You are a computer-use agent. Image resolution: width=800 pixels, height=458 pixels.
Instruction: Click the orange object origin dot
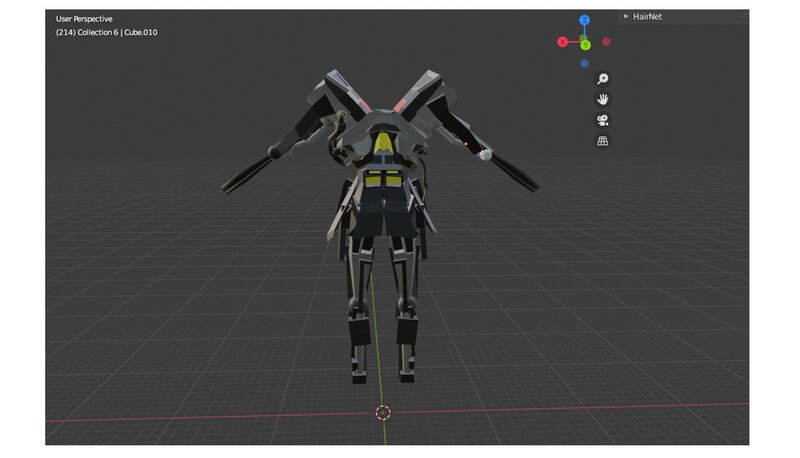click(x=465, y=144)
